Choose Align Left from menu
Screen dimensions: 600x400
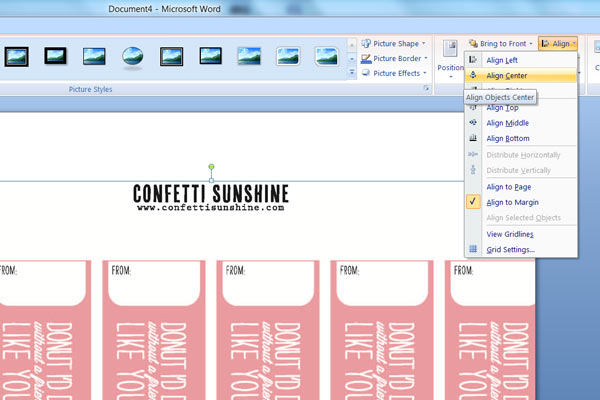point(521,60)
